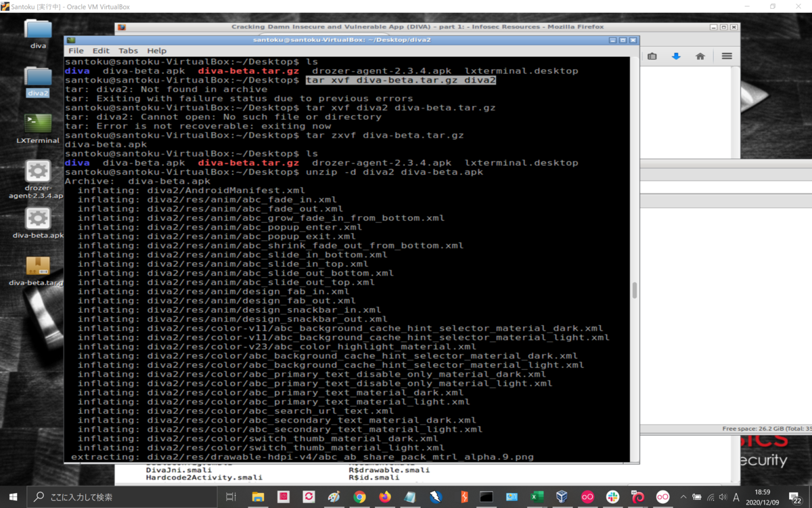Screen dimensions: 812x508
Task: Open the Help menu in the terminal
Action: tap(156, 51)
